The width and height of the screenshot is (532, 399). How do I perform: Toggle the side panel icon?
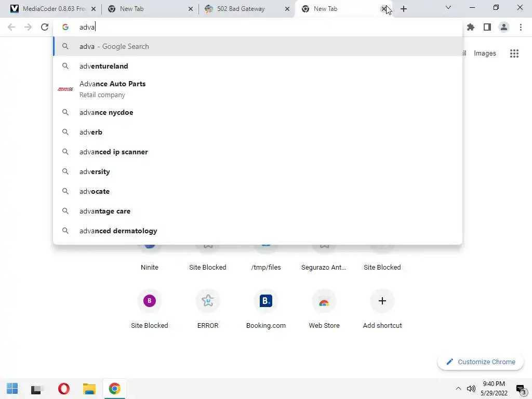(x=487, y=27)
